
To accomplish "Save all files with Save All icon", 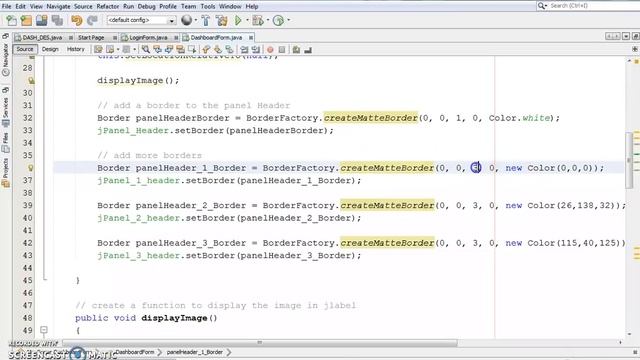I will 57,20.
